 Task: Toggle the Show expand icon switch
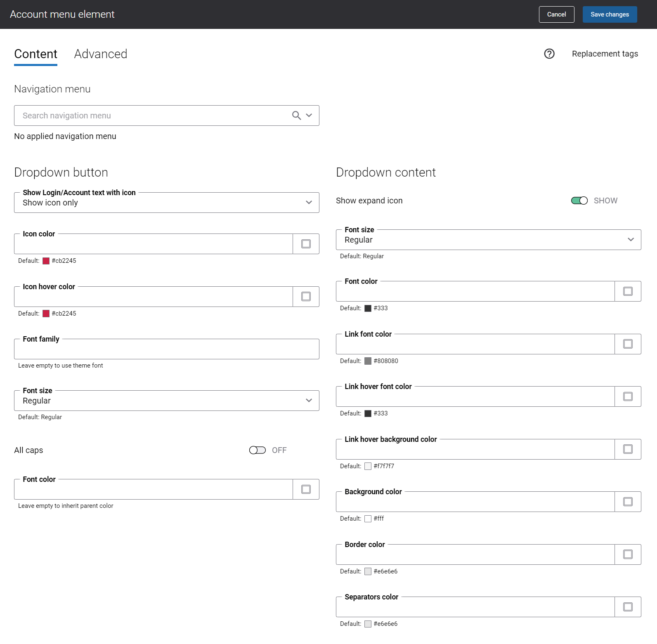click(579, 201)
